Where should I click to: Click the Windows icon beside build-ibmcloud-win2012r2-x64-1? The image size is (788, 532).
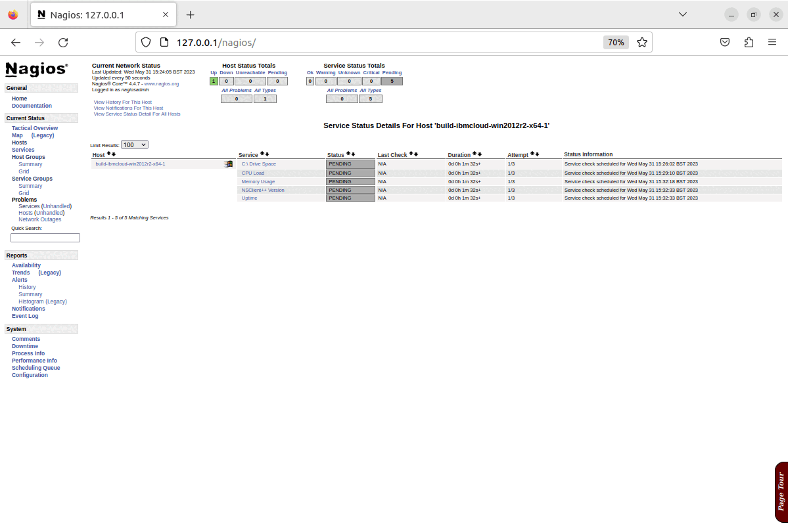[x=228, y=164]
